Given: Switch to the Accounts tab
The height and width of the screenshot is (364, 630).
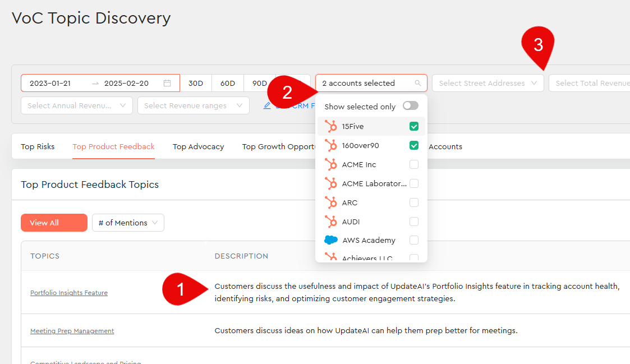Looking at the screenshot, I should [x=445, y=146].
